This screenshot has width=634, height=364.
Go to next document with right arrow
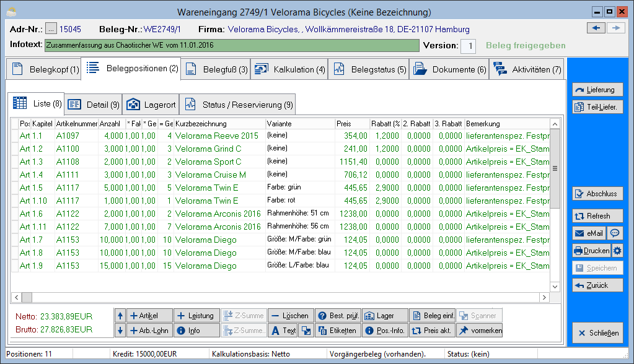(616, 28)
